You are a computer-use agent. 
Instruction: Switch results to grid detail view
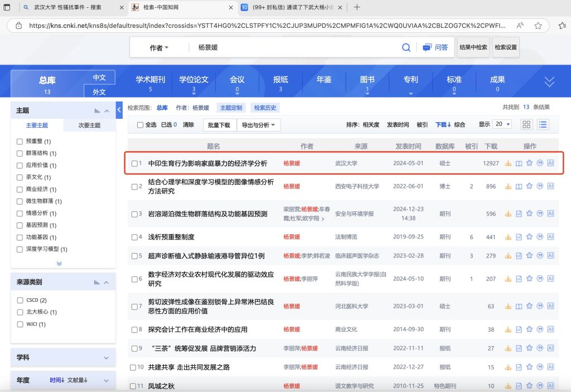point(526,124)
